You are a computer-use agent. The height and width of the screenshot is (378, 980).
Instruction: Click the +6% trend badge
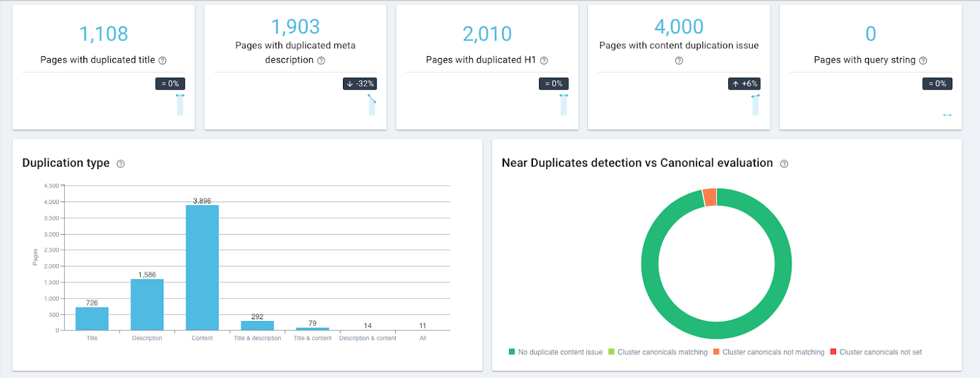(x=744, y=84)
